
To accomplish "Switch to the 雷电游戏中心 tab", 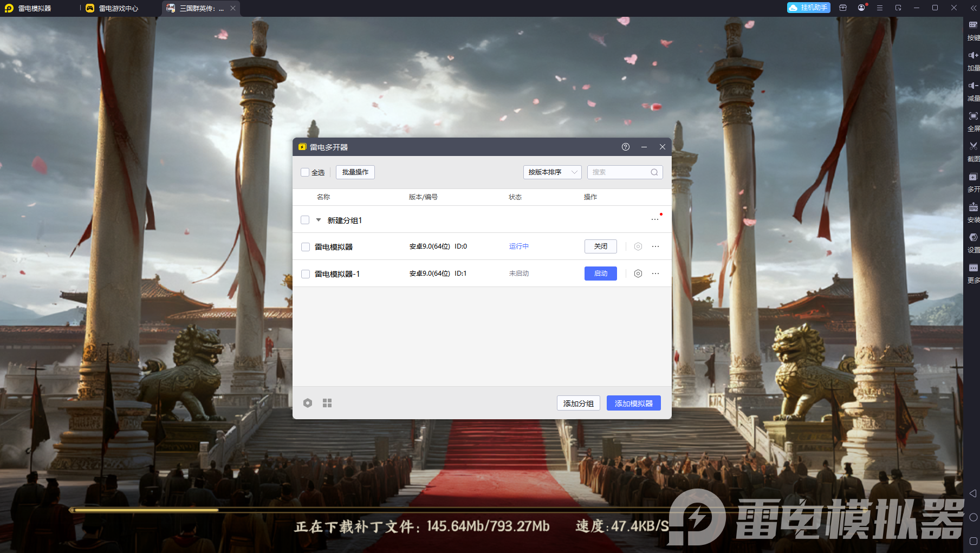I will pos(113,8).
